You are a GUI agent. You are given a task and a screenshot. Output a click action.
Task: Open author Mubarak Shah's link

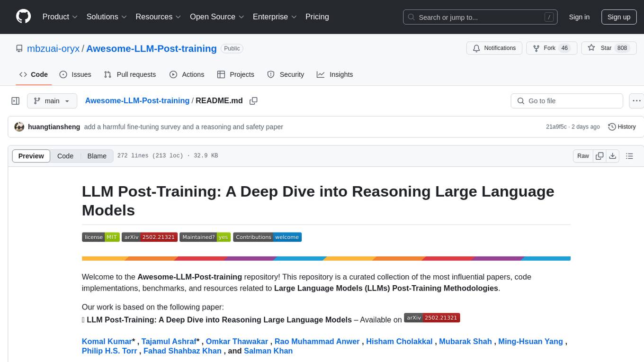465,341
